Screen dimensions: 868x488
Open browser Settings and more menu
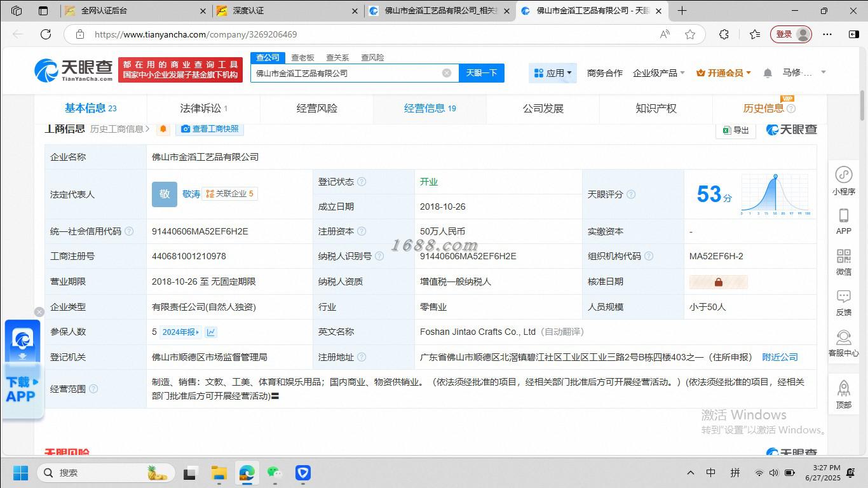click(827, 34)
